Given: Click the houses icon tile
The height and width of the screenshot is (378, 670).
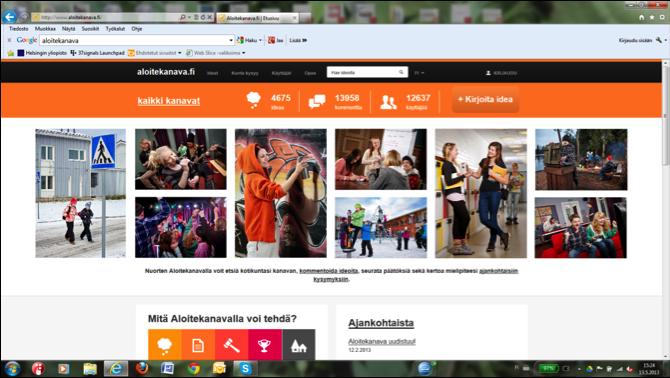Looking at the screenshot, I should (299, 345).
